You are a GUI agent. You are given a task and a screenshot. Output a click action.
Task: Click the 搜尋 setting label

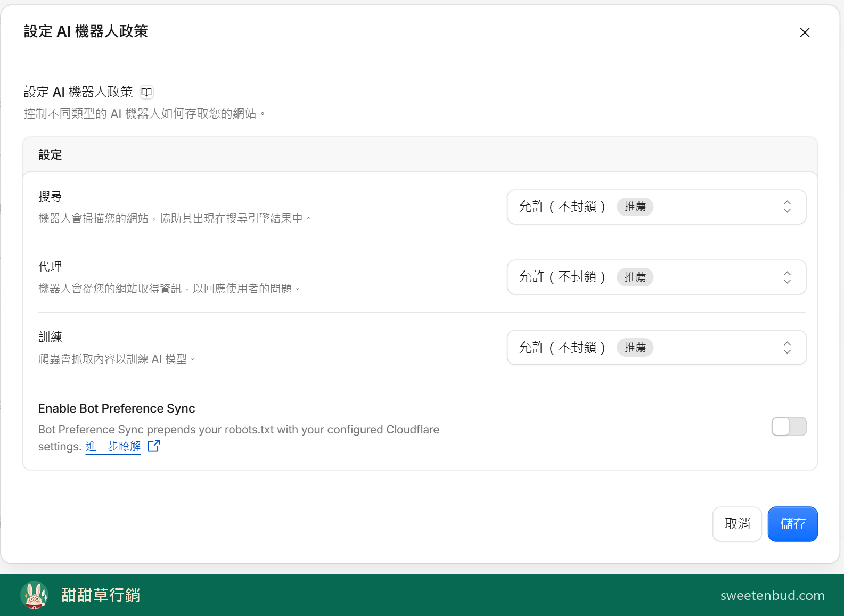point(50,196)
